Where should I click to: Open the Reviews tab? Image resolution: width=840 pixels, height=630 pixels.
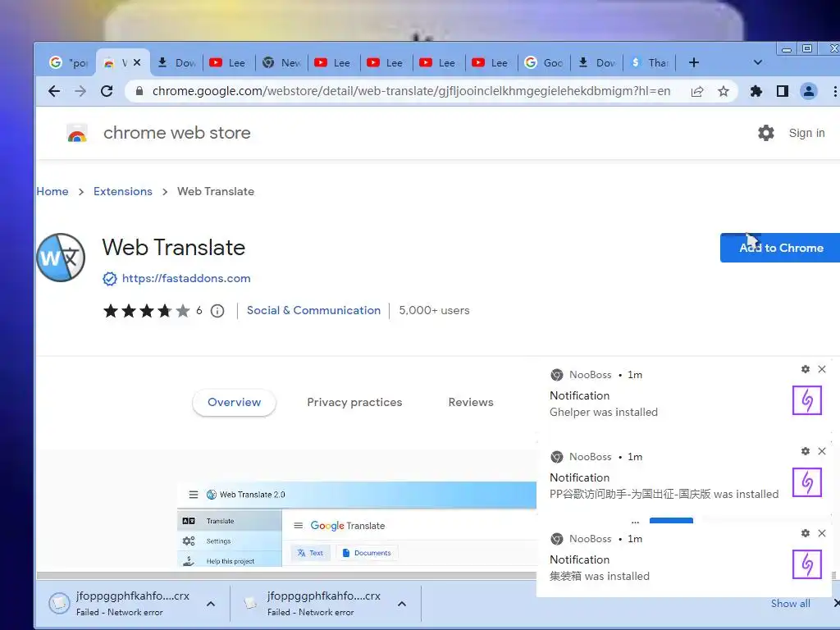(471, 402)
